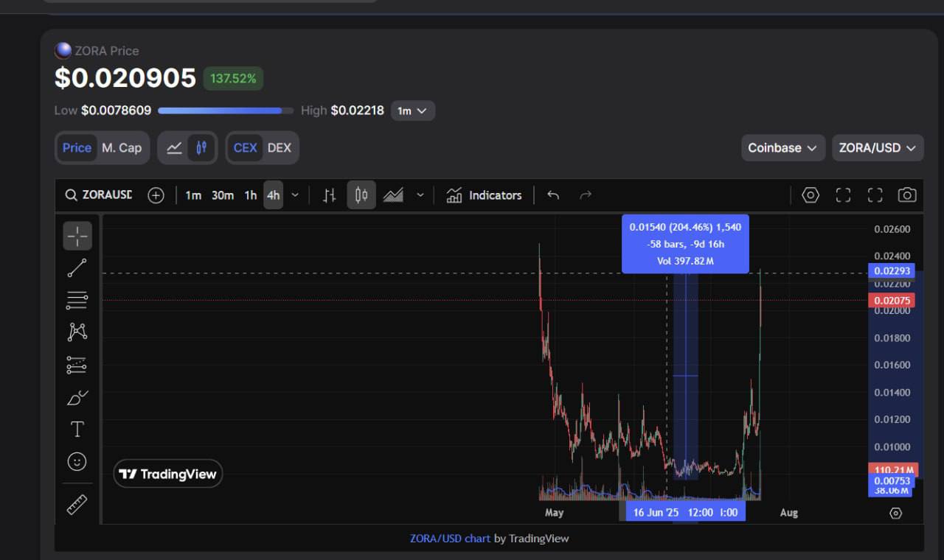Open the long position forecasting tool

pos(77,365)
